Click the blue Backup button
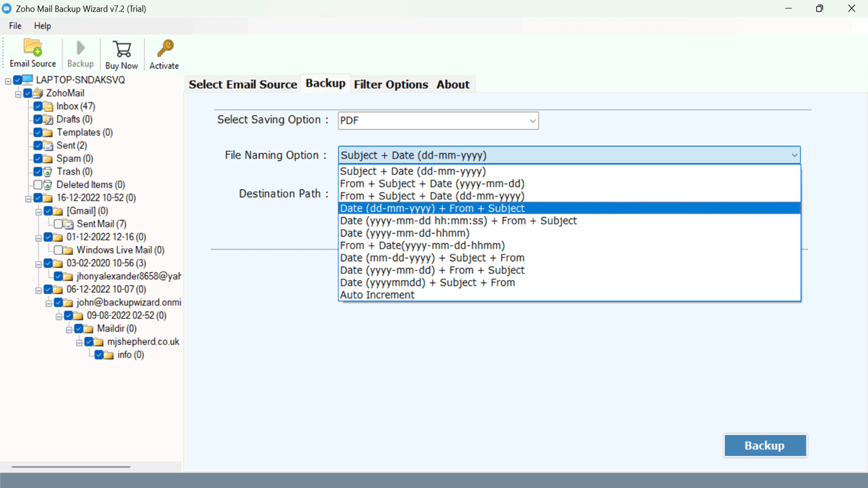This screenshot has width=868, height=488. (x=765, y=445)
